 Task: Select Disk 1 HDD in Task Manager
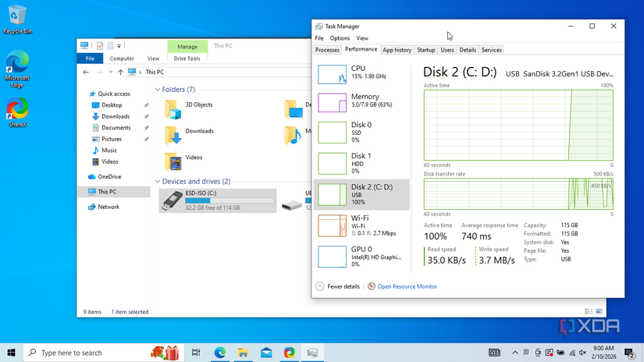[361, 163]
